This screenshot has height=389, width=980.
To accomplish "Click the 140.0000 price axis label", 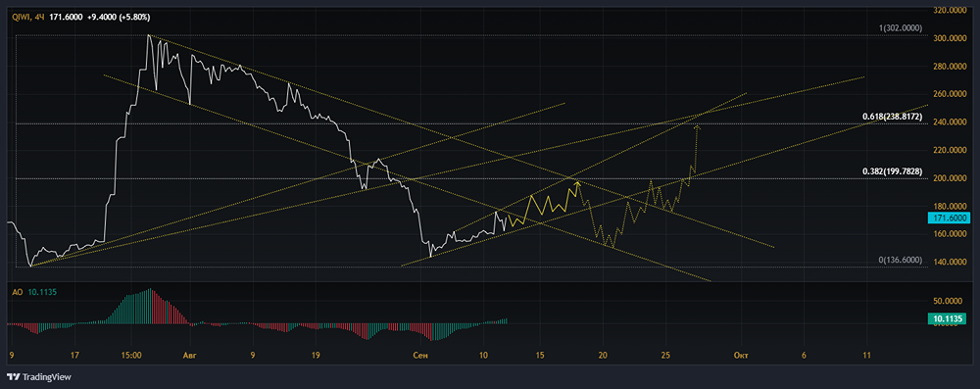I will [x=949, y=262].
